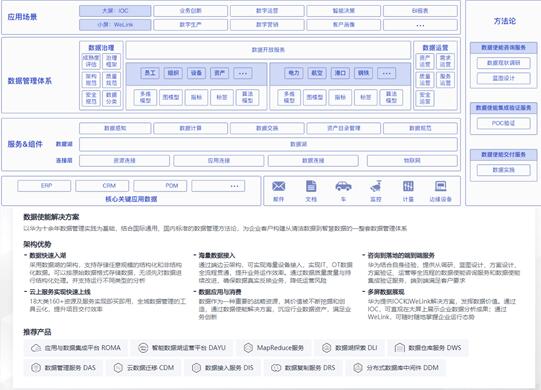Click the 数据使能解决方案 title

(51, 217)
